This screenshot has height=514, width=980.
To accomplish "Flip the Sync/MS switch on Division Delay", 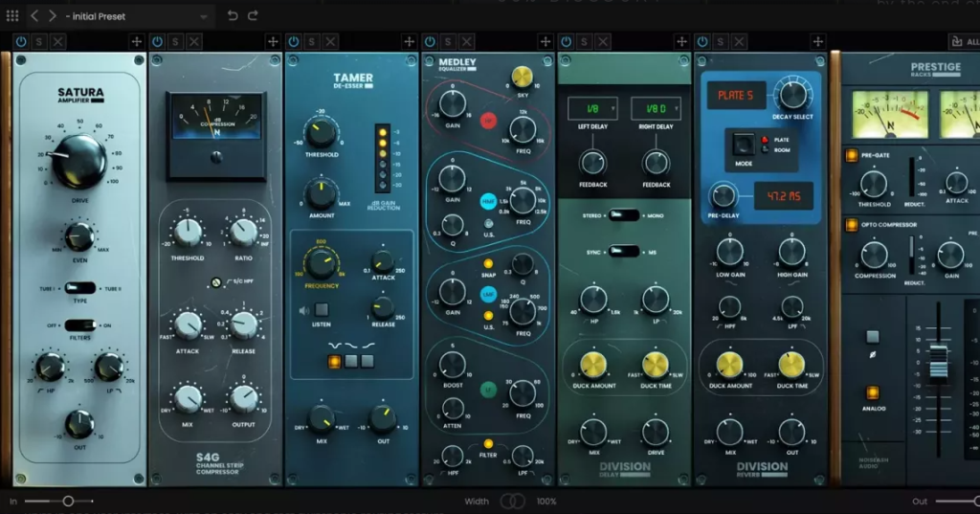I will coord(623,252).
